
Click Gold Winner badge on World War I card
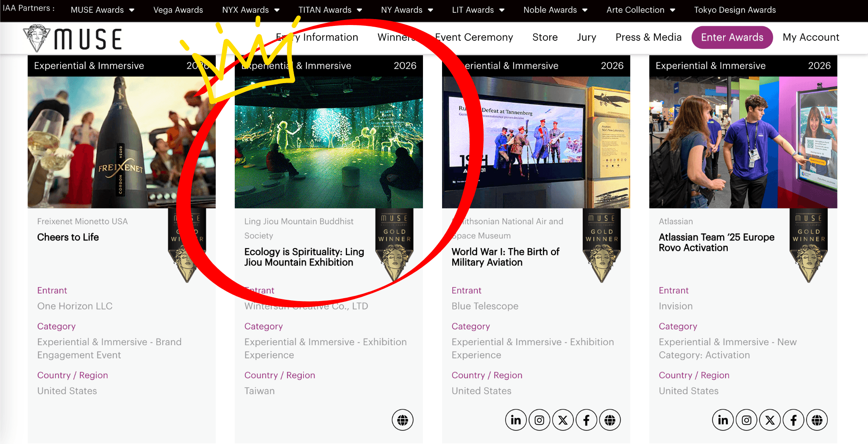pyautogui.click(x=602, y=245)
